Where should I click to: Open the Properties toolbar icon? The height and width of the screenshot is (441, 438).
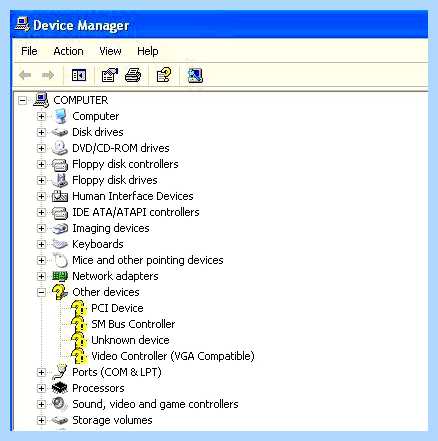click(110, 75)
